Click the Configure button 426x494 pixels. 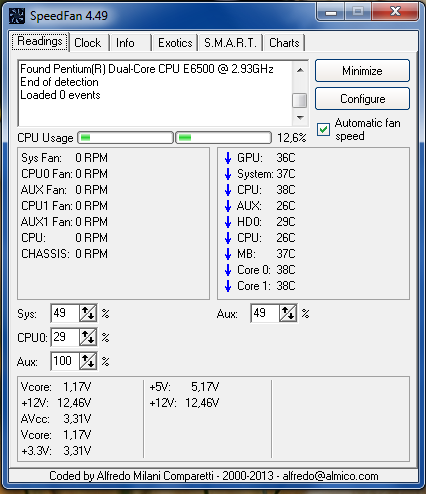(x=362, y=99)
